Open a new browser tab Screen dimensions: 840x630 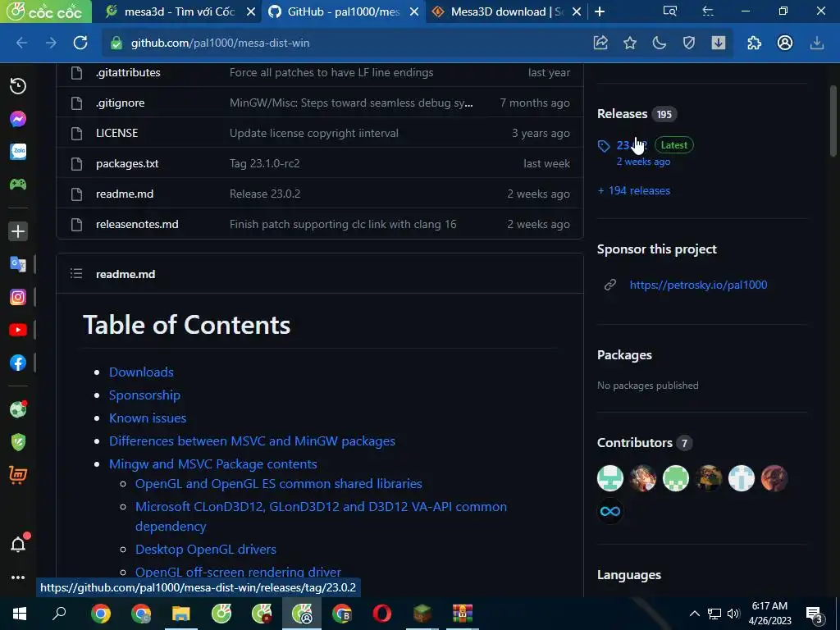coord(600,11)
